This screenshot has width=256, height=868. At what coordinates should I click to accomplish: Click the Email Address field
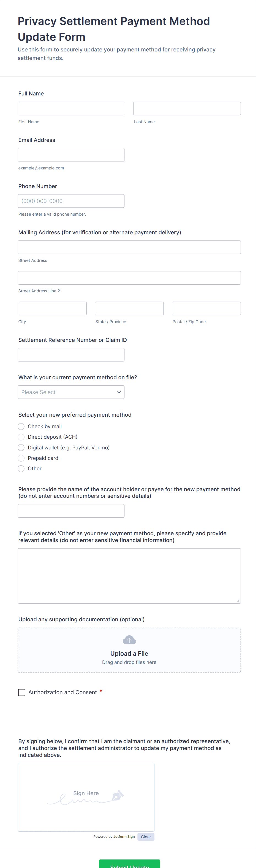[71, 155]
